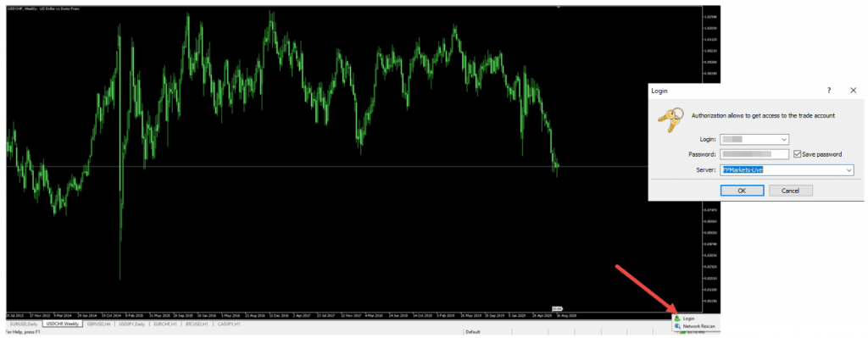Expand the Server dropdown arrow

849,169
